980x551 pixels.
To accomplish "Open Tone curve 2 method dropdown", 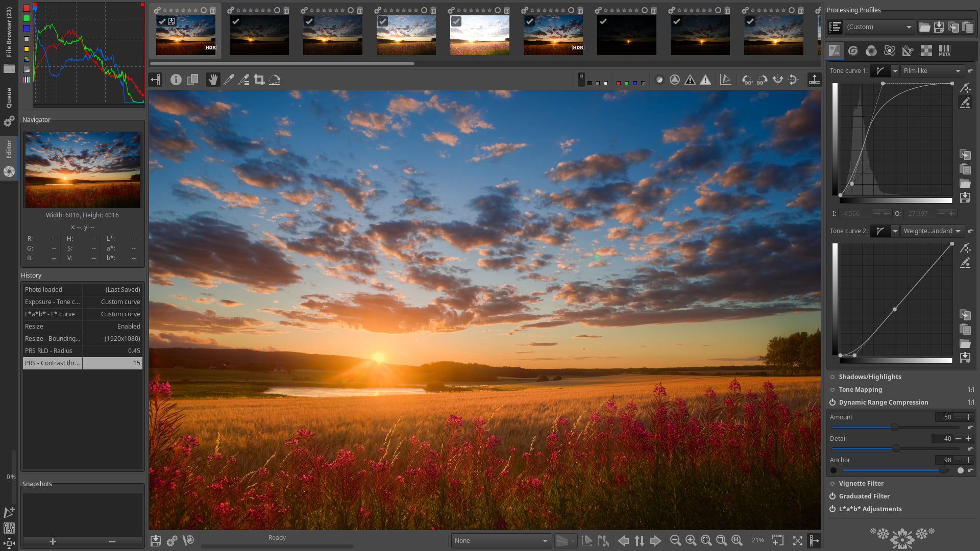I will [x=932, y=231].
